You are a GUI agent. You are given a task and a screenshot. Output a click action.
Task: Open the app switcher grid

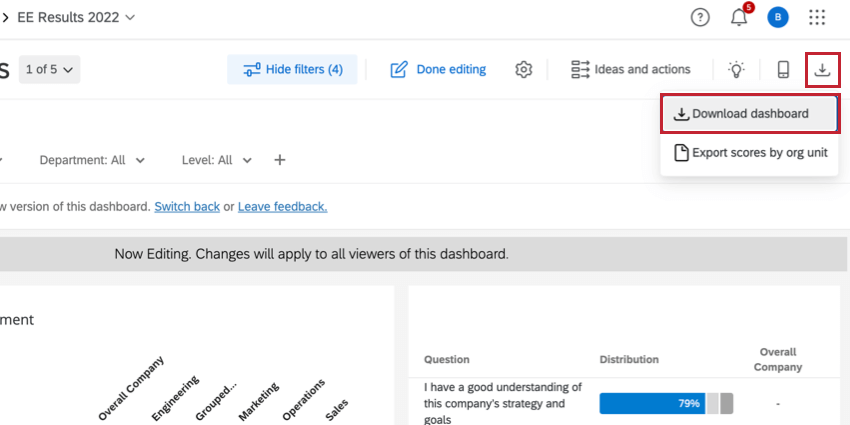point(817,17)
